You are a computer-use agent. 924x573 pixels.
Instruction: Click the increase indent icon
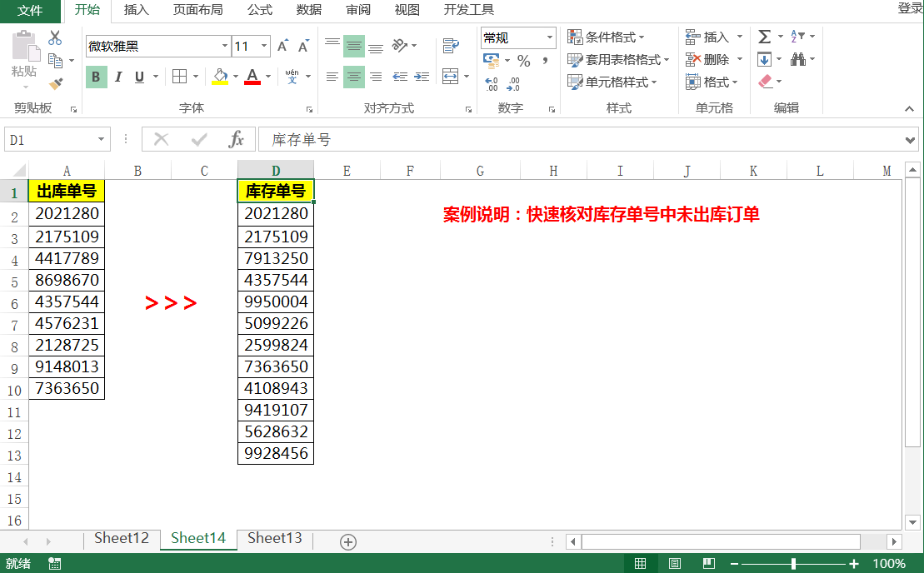(422, 77)
